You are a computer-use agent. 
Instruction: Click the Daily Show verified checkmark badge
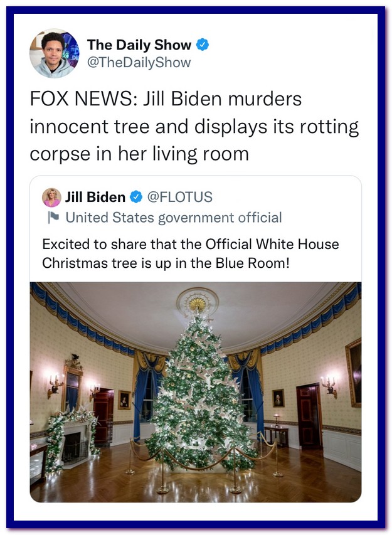pos(203,45)
